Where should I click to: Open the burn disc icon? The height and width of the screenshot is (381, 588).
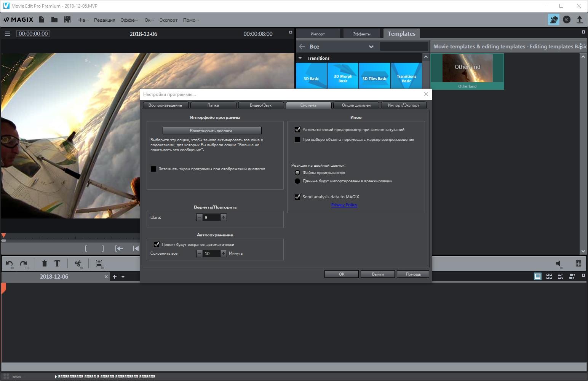point(567,19)
